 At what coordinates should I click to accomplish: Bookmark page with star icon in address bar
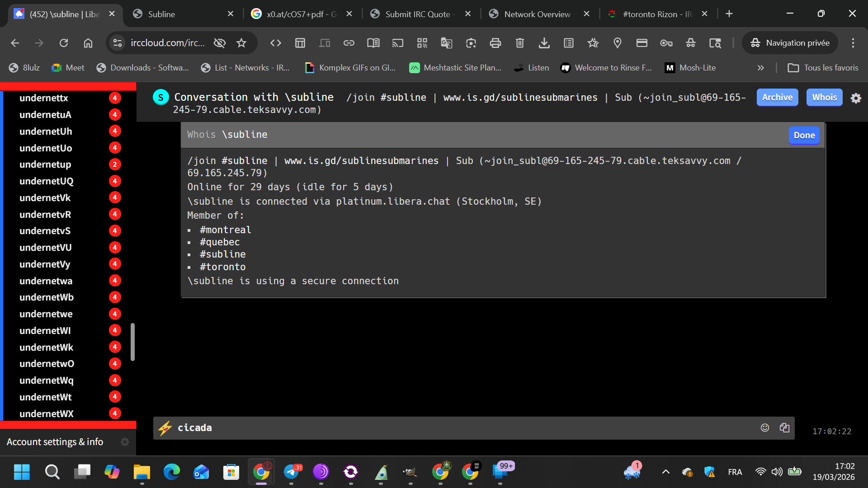pyautogui.click(x=241, y=43)
